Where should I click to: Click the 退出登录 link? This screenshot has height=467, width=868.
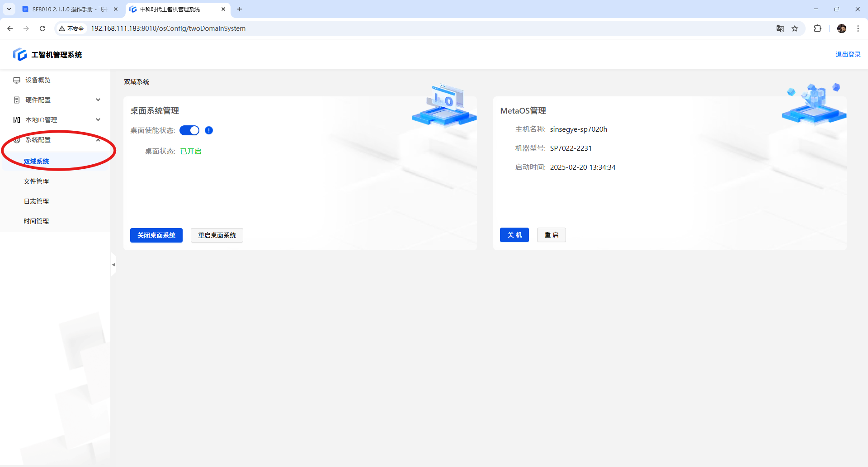pyautogui.click(x=848, y=54)
